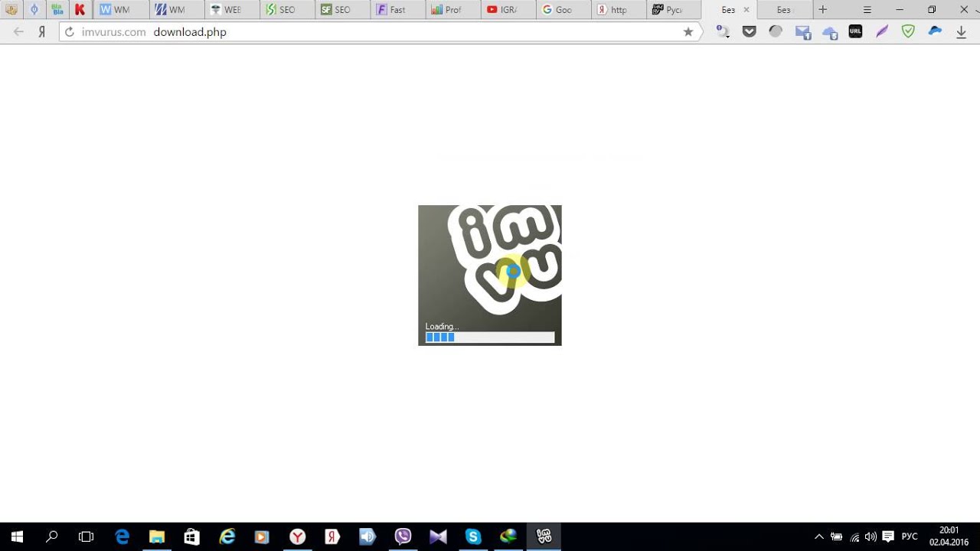Open the volume tray icon

(x=871, y=536)
